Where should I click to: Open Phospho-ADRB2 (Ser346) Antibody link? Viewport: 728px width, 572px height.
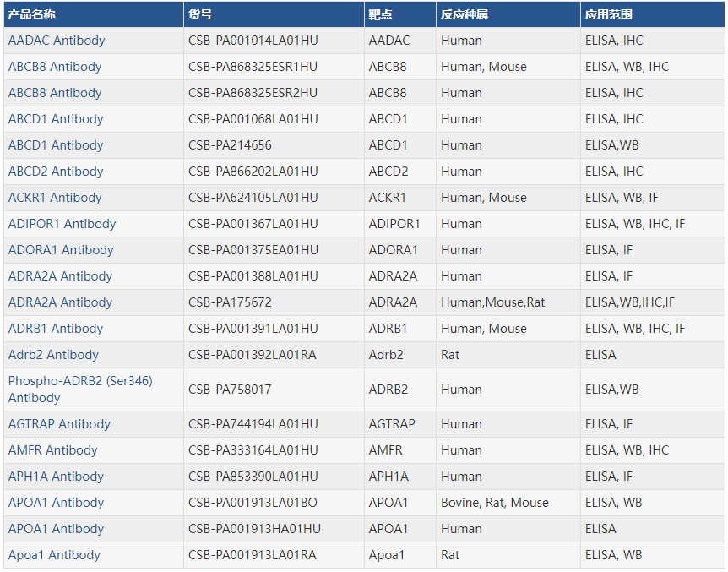(80, 381)
